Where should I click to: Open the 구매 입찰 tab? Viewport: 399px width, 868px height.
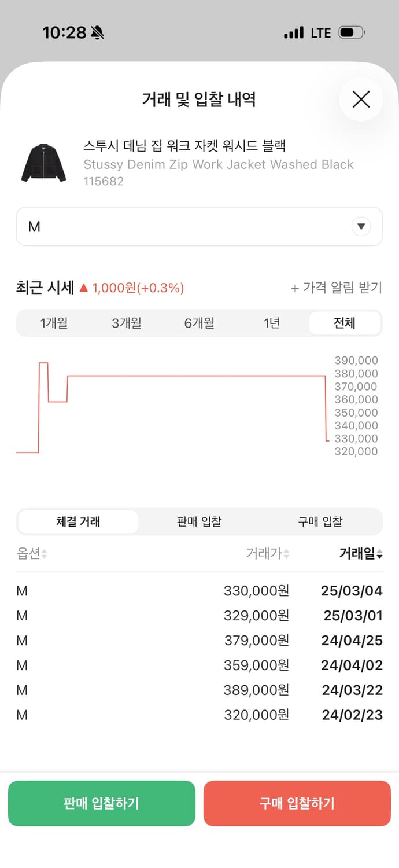click(320, 521)
